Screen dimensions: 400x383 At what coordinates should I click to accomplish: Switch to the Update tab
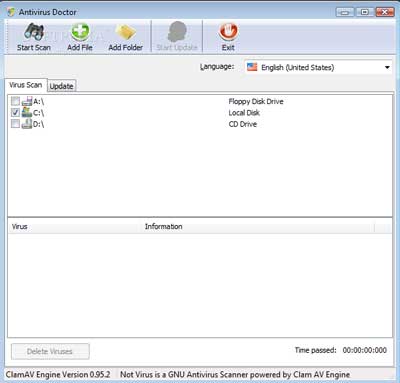62,86
